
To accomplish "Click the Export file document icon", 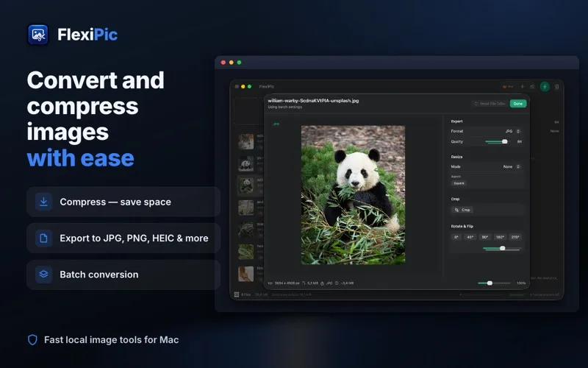I will [x=43, y=238].
